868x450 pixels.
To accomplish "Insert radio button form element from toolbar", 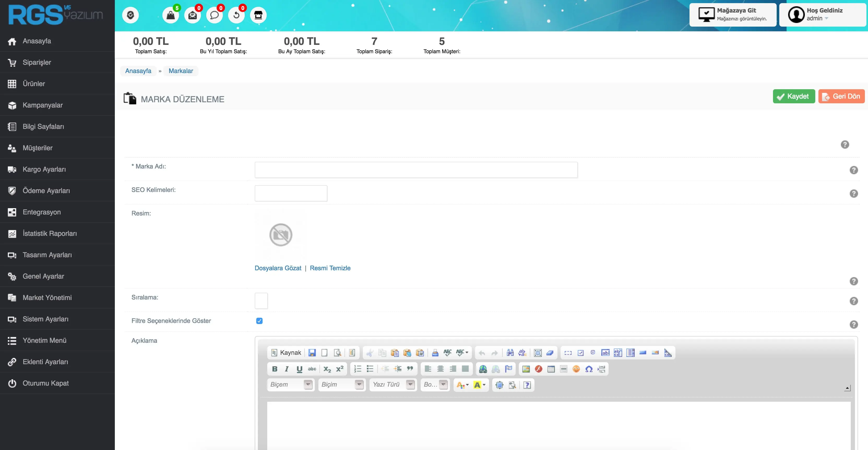I will point(593,353).
